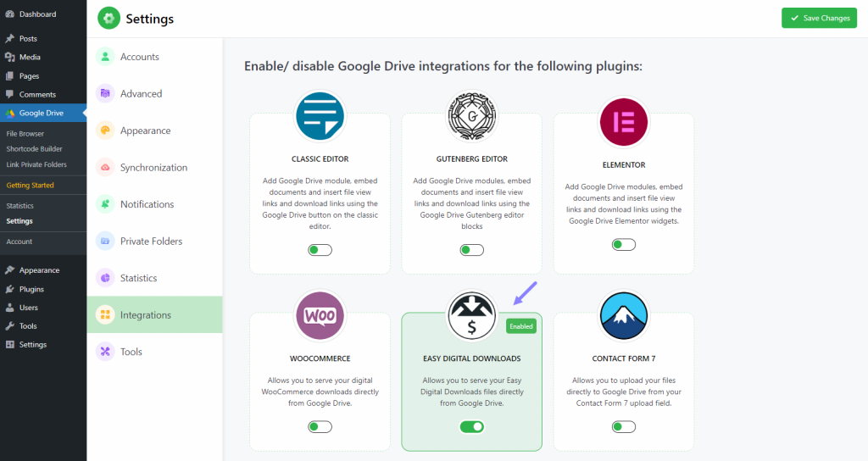868x461 pixels.
Task: Open the Dashboard admin menu item
Action: [43, 14]
